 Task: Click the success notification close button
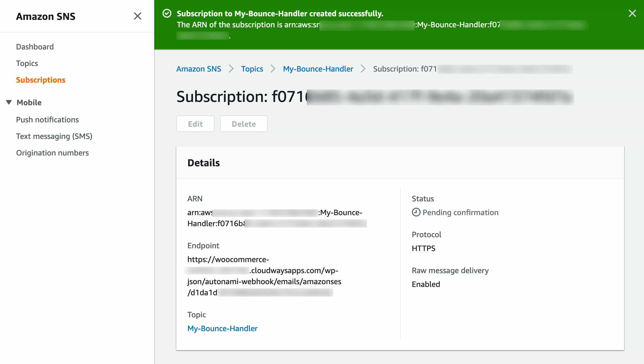(x=632, y=13)
